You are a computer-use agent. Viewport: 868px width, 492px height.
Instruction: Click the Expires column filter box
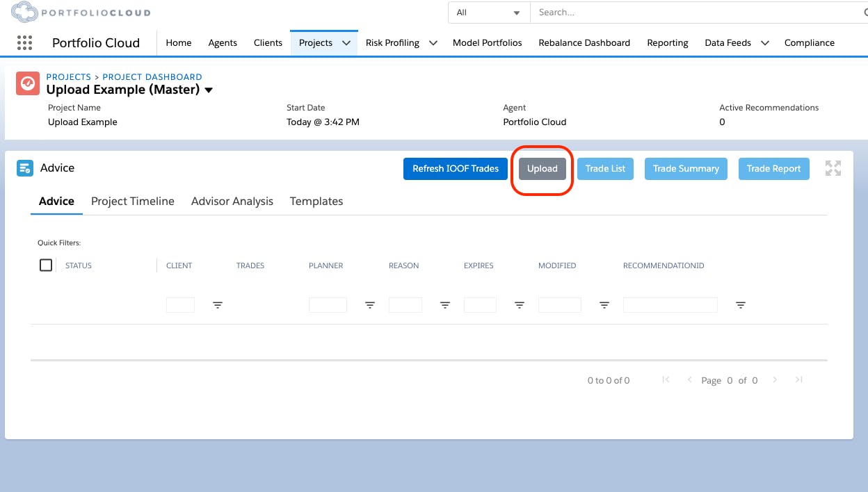480,305
